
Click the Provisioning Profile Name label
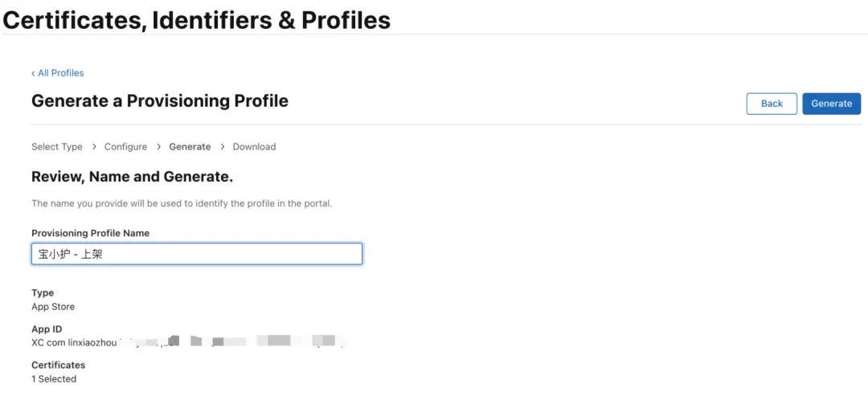pos(90,233)
